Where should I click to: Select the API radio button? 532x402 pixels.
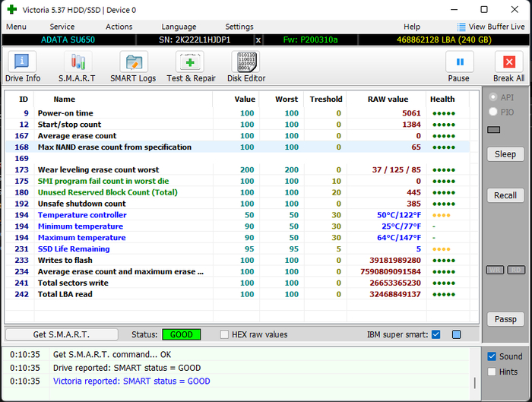(x=493, y=97)
